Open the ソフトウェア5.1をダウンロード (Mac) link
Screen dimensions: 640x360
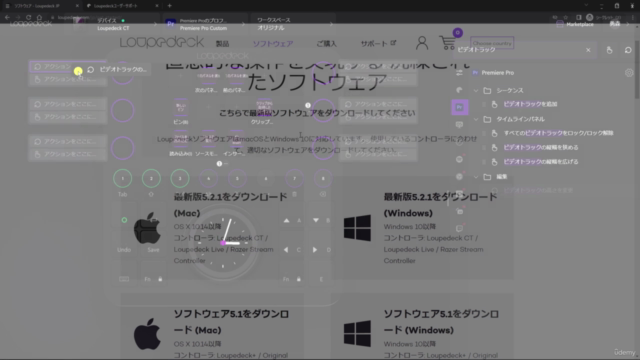tap(231, 322)
